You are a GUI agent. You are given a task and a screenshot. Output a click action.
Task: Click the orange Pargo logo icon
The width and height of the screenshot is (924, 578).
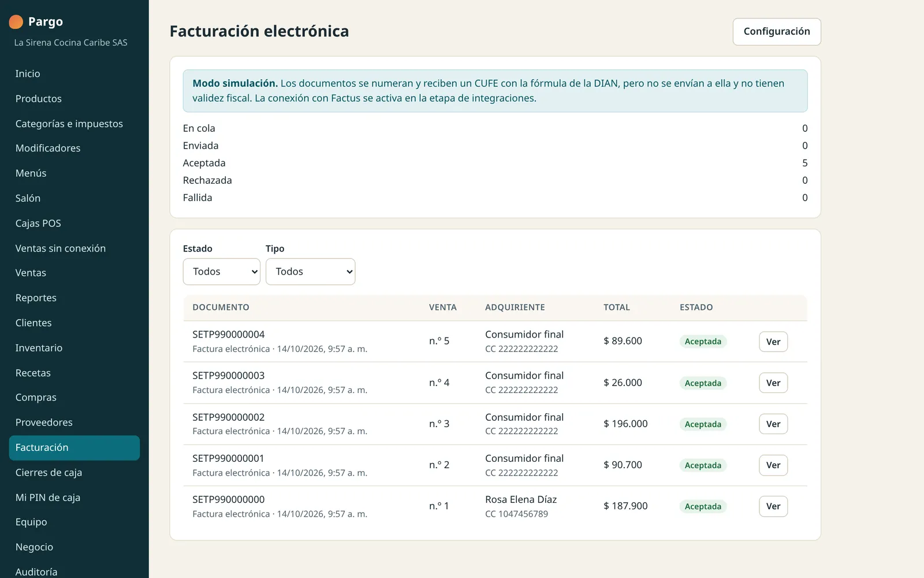coord(16,22)
